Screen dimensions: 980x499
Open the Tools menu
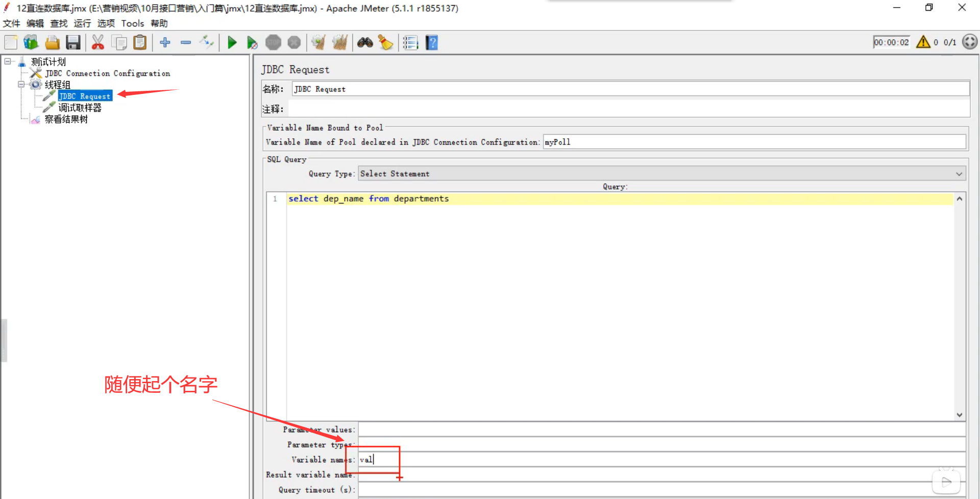(133, 23)
